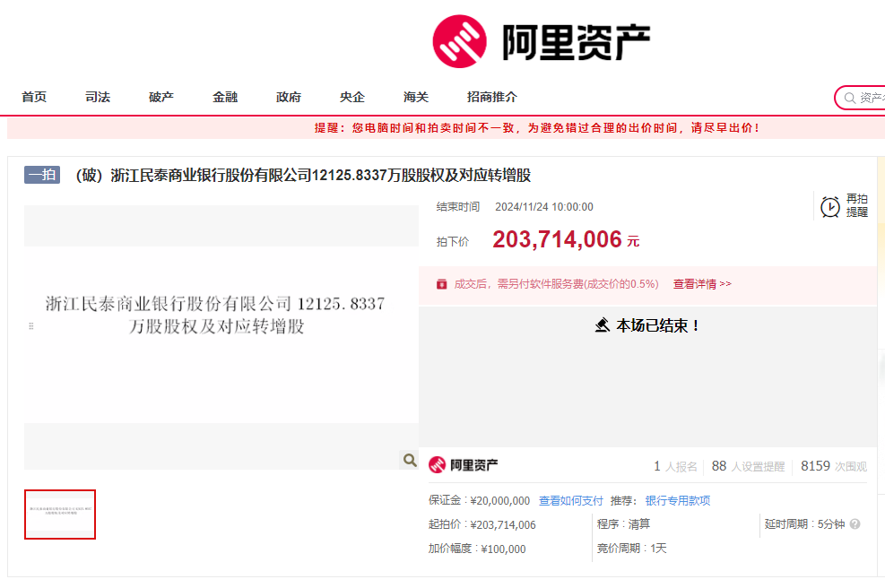
Task: Click the price 203,714,006 元
Action: (x=566, y=240)
